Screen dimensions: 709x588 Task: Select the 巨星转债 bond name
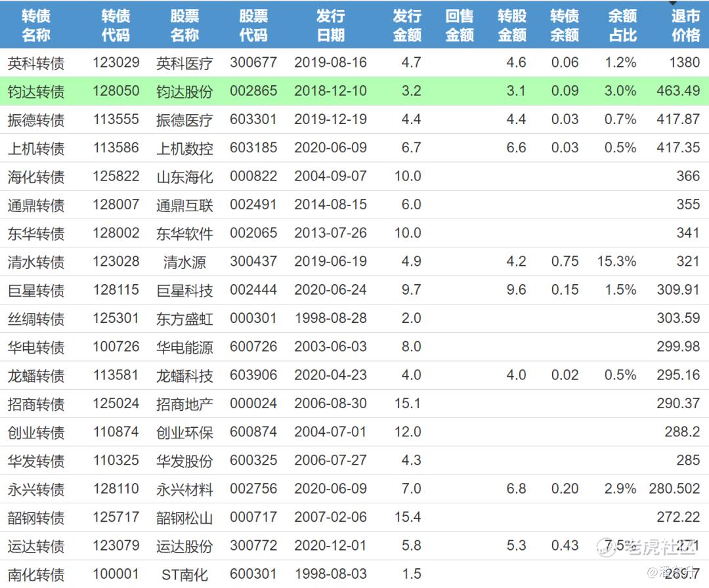click(x=36, y=291)
